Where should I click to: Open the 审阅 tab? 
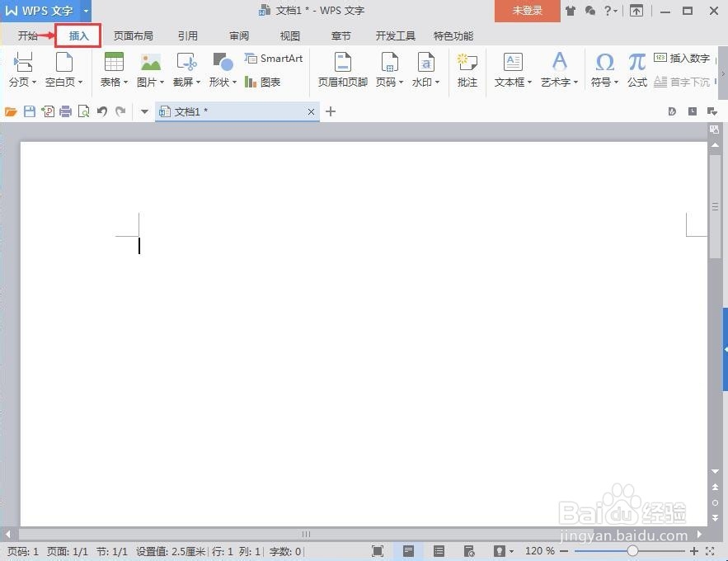click(238, 35)
